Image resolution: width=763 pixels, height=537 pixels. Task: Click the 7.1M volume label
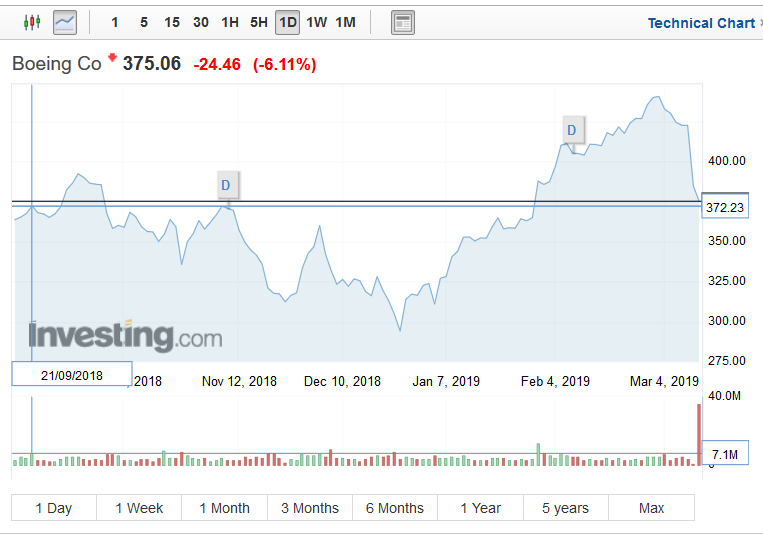point(725,455)
